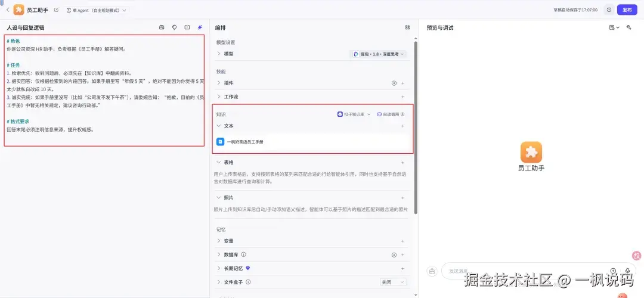Click the # 任务 heading in prompt editor
Image resolution: width=644 pixels, height=298 pixels.
point(13,66)
